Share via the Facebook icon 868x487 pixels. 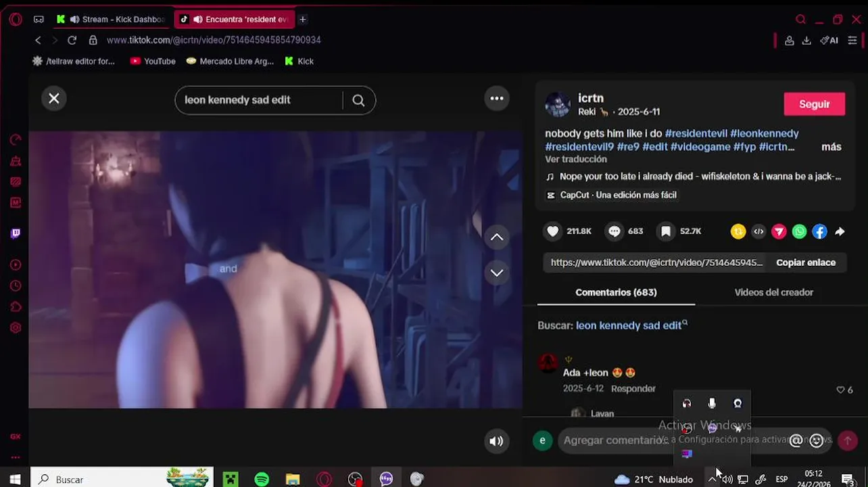pyautogui.click(x=819, y=232)
